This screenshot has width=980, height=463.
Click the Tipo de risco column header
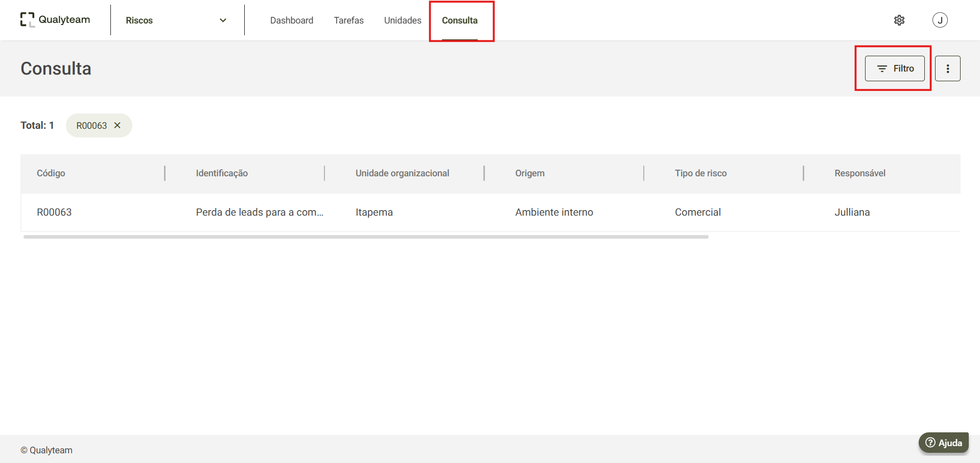point(701,173)
